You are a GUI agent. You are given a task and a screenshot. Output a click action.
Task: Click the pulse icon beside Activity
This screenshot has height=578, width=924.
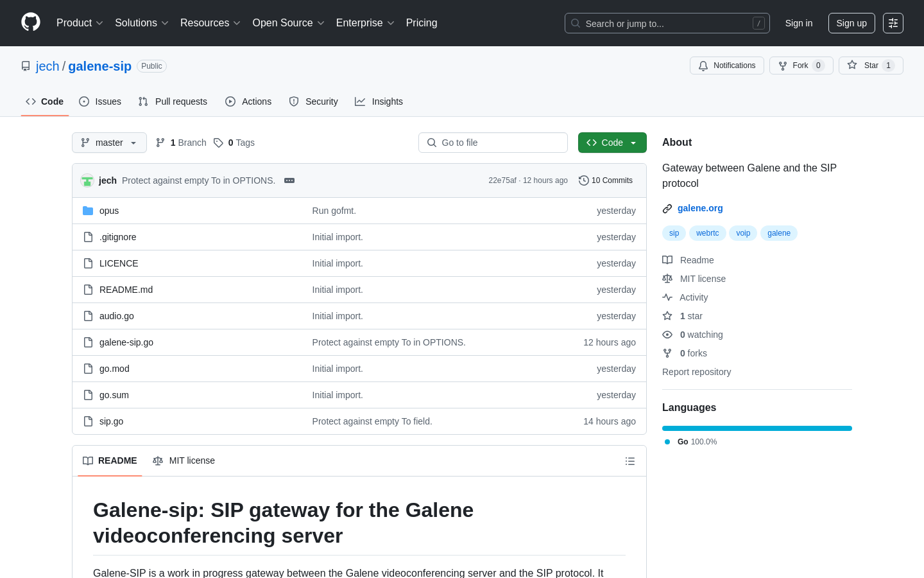click(667, 297)
